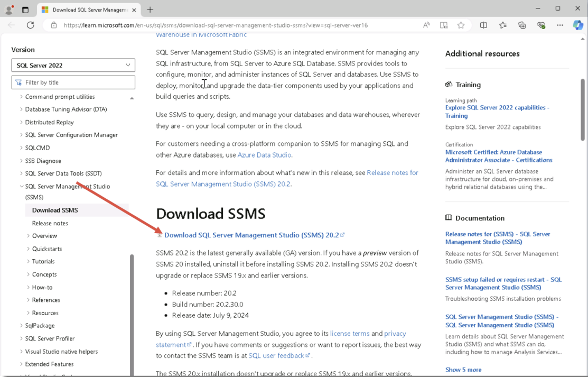Image resolution: width=588 pixels, height=377 pixels.
Task: Expand SSB Diagnose node
Action: (x=21, y=161)
